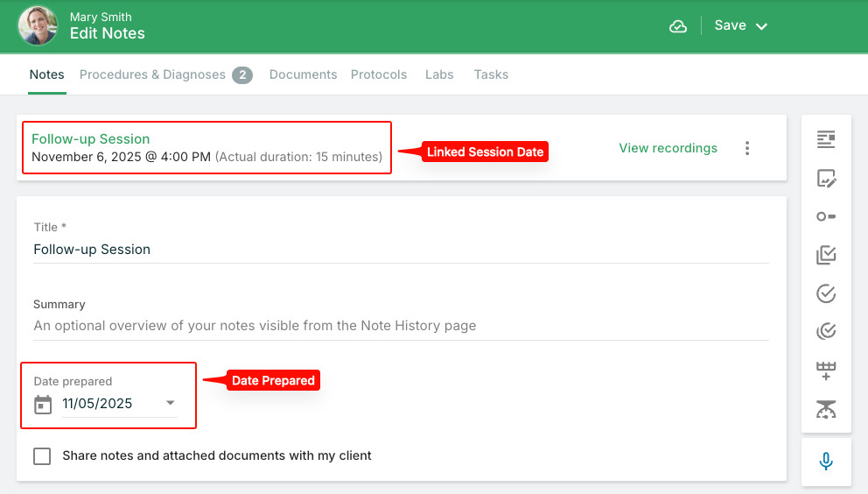
Task: Click the single circled checkmark icon
Action: pos(826,293)
